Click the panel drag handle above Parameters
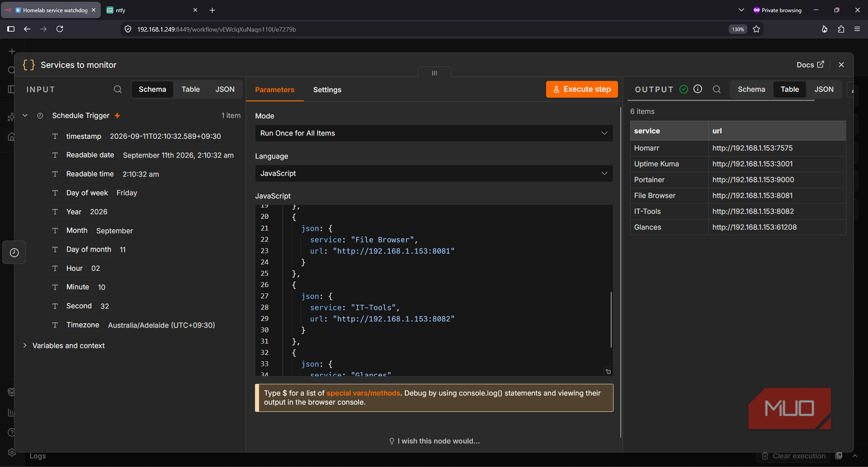This screenshot has height=467, width=868. [435, 73]
